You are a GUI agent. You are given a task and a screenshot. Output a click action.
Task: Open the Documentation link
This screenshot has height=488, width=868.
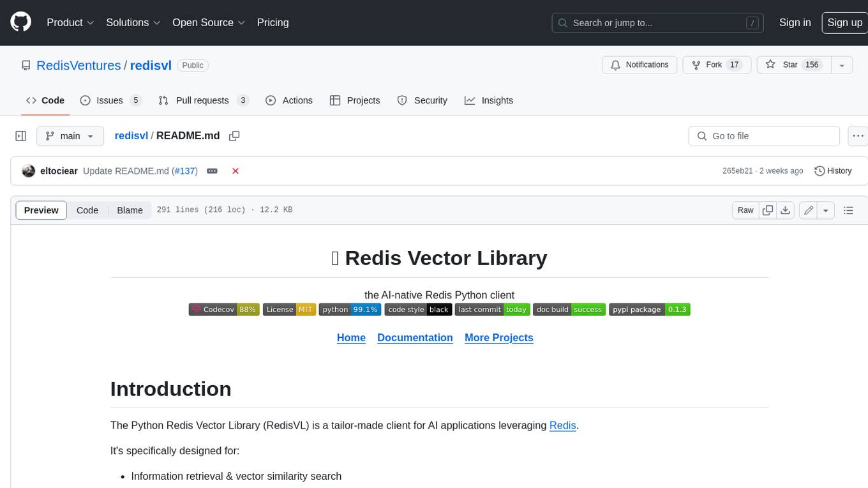415,337
